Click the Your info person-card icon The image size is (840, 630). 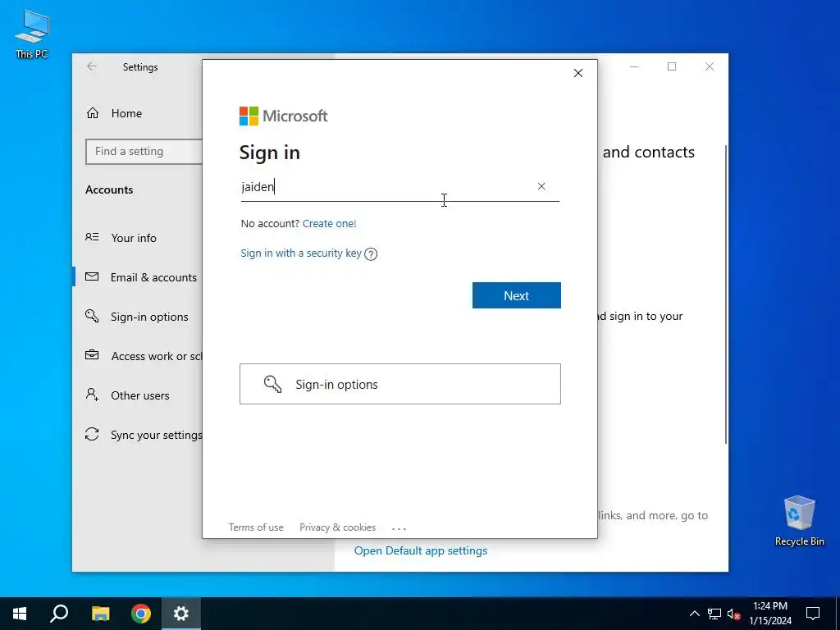point(92,237)
